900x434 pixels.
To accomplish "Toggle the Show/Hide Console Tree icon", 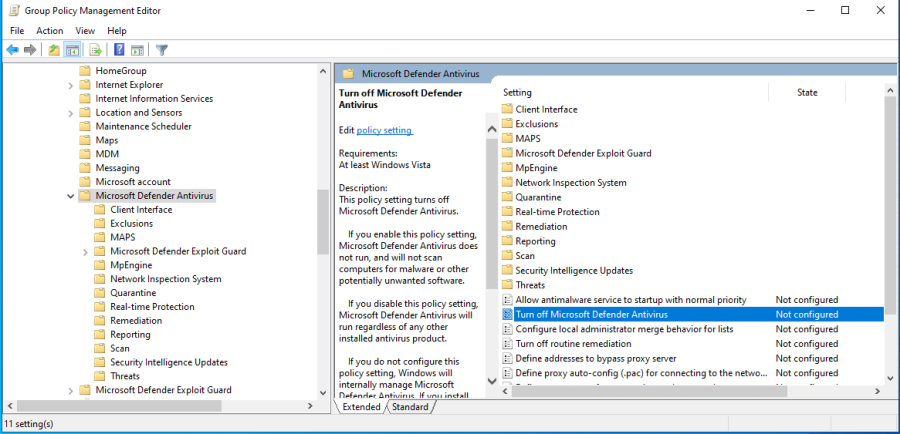I will [73, 50].
